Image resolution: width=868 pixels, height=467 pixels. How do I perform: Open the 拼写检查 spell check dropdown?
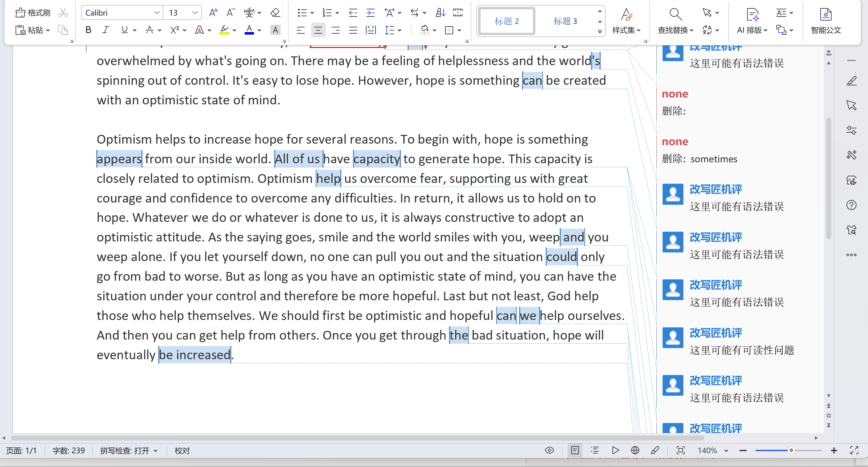[129, 450]
